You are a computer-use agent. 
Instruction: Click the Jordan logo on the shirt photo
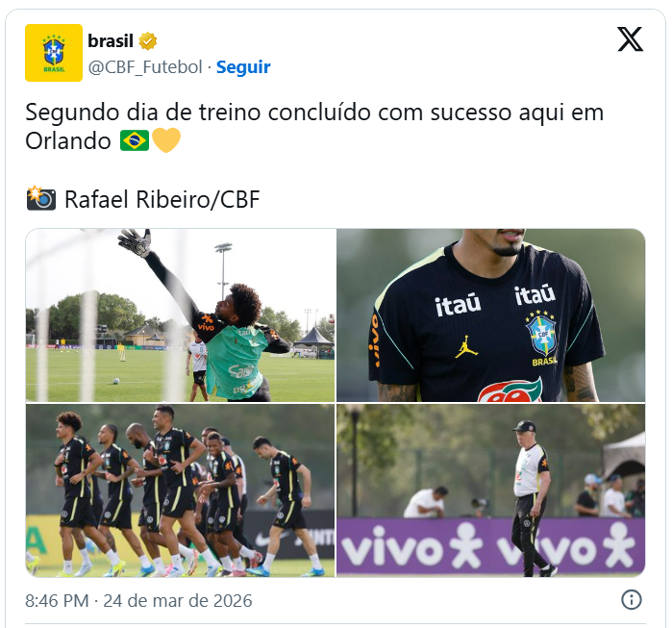[x=466, y=347]
